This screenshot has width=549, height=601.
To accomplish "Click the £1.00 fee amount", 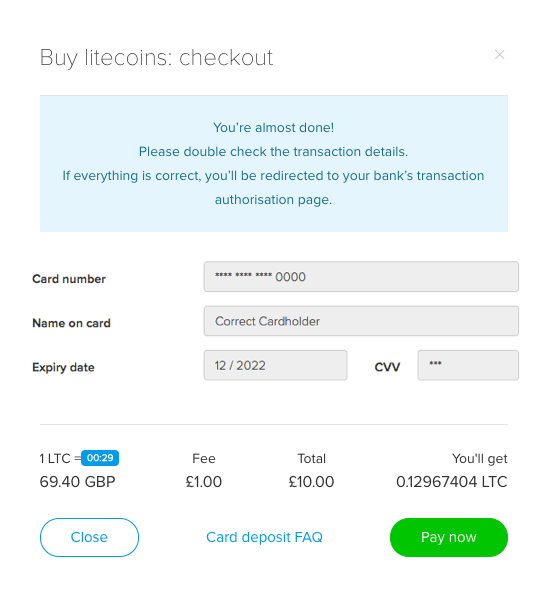I will [x=204, y=482].
